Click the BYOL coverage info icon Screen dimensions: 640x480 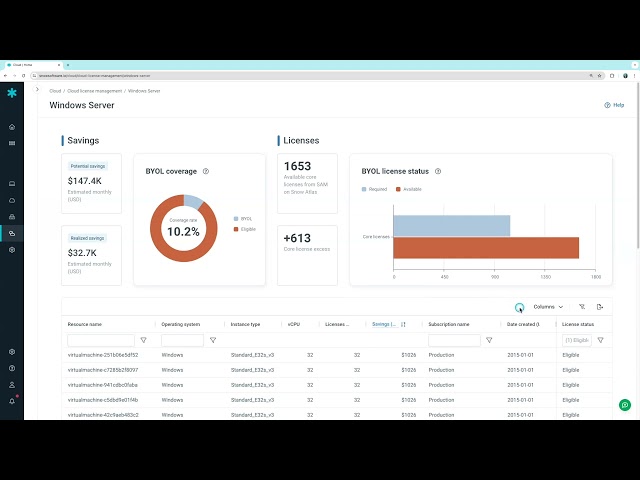coord(206,171)
